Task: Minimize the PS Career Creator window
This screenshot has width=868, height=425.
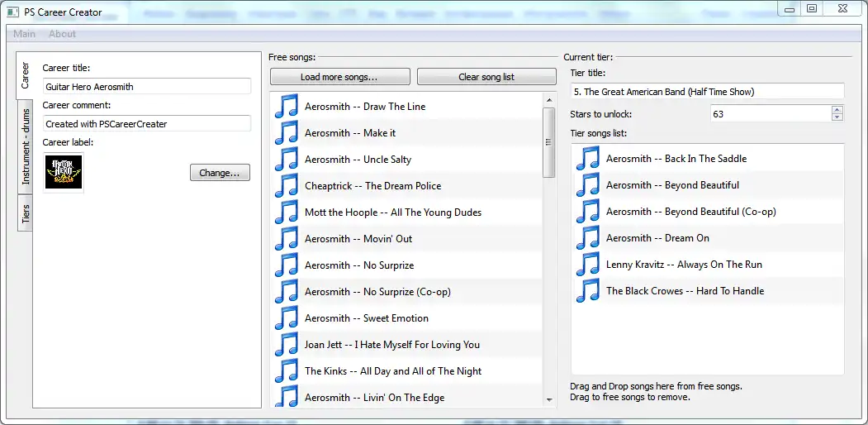Action: click(x=790, y=9)
